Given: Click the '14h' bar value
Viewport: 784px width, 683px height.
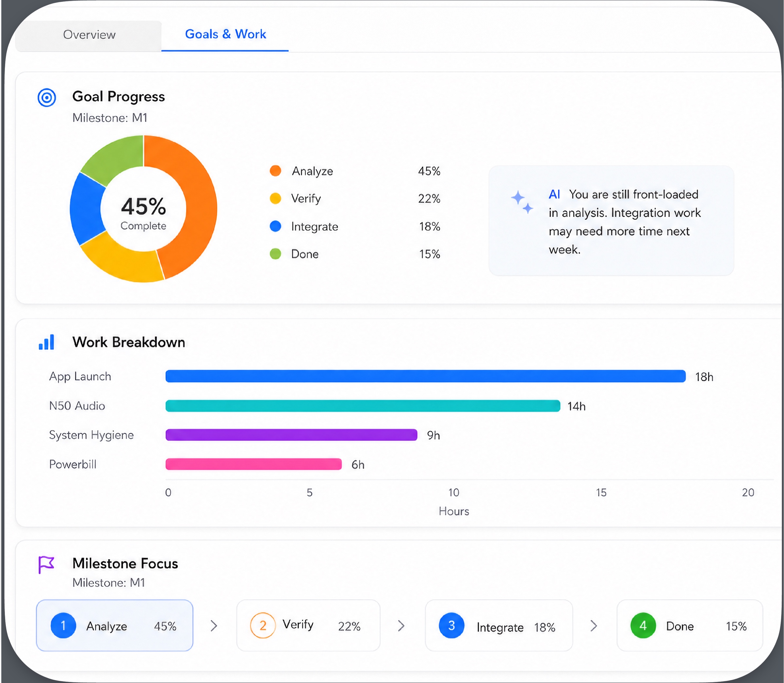Looking at the screenshot, I should pyautogui.click(x=576, y=406).
